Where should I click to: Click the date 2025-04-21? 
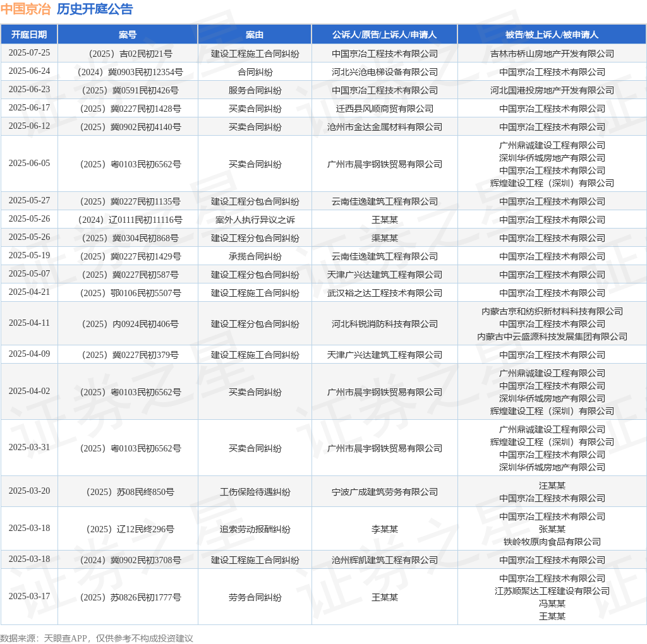(x=29, y=292)
